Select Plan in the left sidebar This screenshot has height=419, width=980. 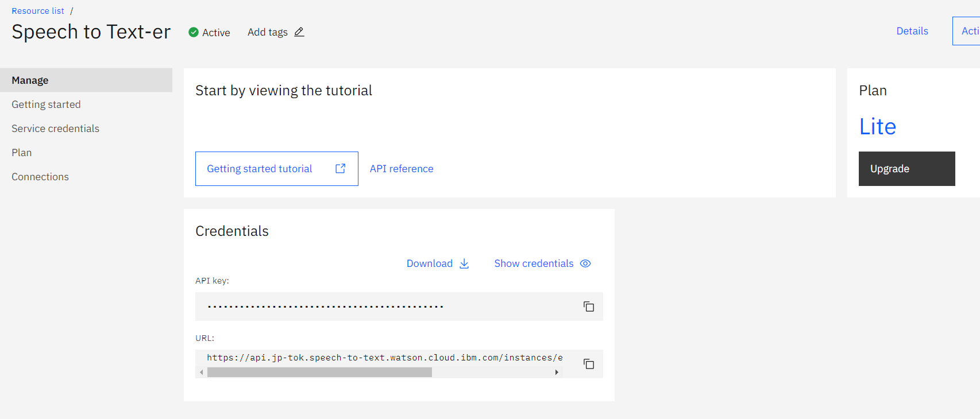[x=22, y=153]
